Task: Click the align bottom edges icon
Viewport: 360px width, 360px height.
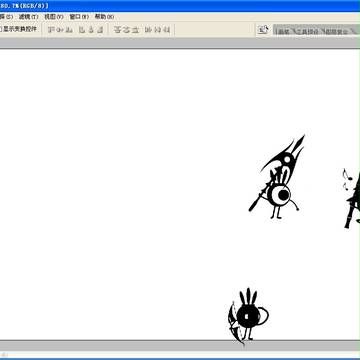Action: 69,30
